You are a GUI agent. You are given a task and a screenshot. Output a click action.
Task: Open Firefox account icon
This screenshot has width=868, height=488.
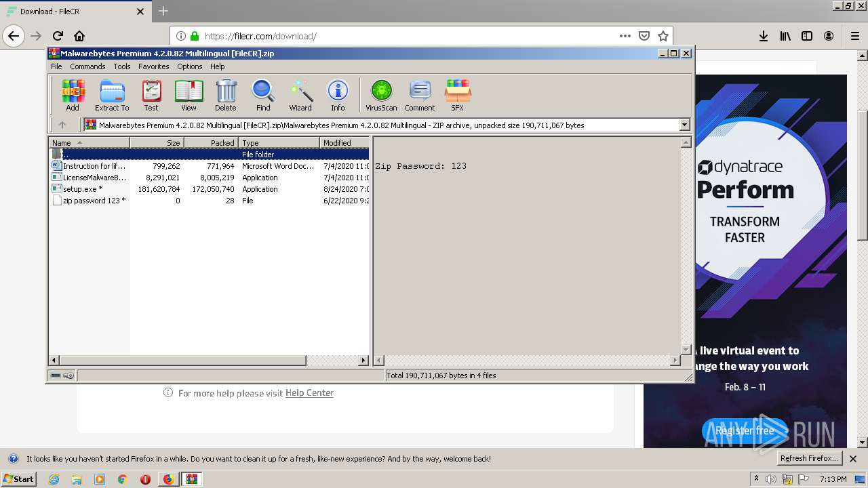point(829,36)
